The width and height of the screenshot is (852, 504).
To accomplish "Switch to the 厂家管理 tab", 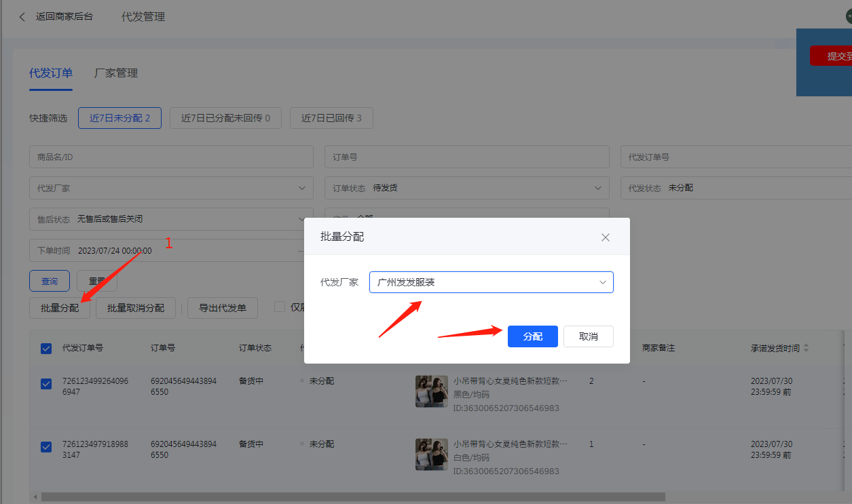I will [116, 73].
